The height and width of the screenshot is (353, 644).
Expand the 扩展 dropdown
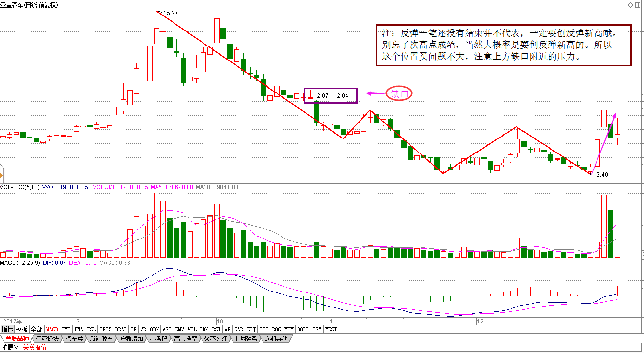10,347
